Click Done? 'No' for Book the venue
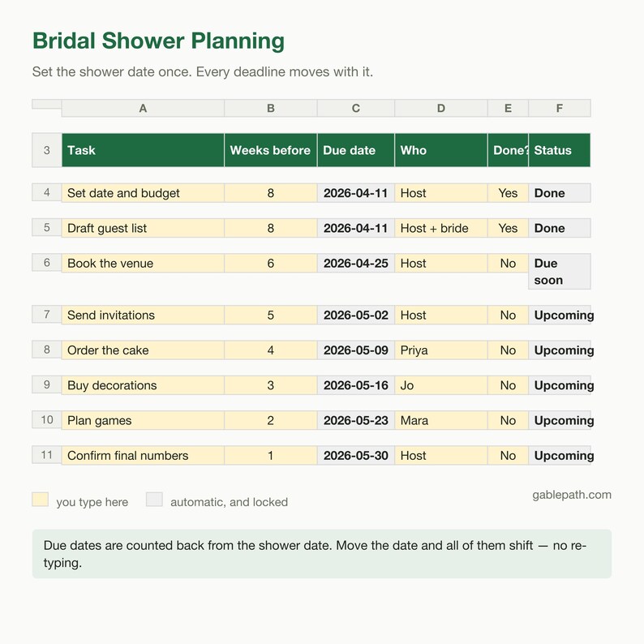This screenshot has height=644, width=644. tap(508, 264)
